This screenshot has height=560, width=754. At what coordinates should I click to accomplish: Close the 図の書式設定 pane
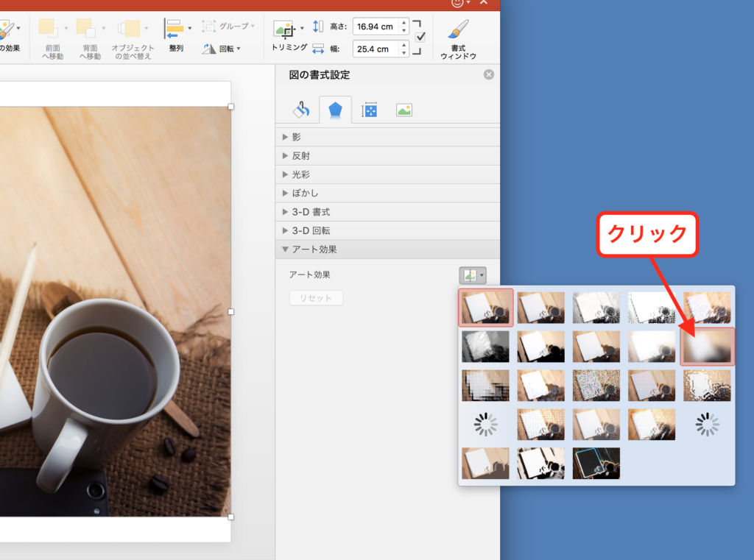(x=489, y=75)
